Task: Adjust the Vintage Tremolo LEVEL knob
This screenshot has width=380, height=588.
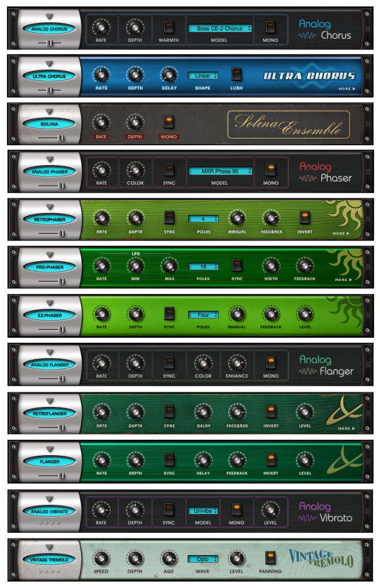Action: 236,558
